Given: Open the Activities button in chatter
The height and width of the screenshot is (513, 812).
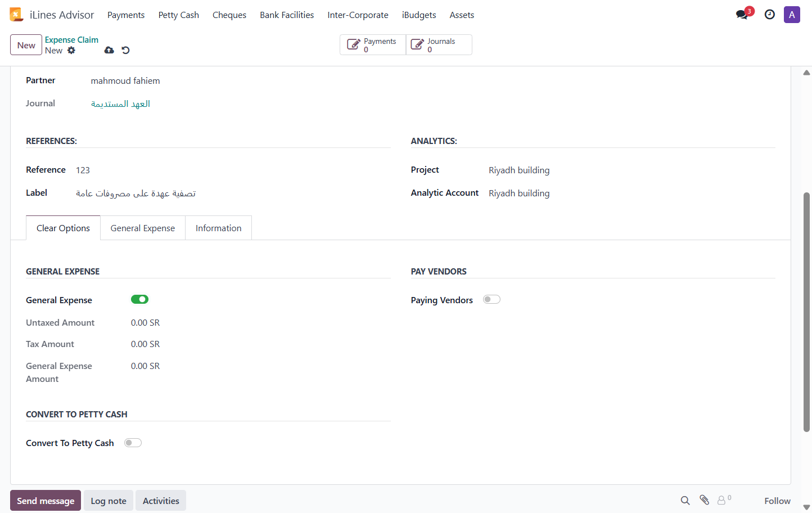Looking at the screenshot, I should click(161, 501).
